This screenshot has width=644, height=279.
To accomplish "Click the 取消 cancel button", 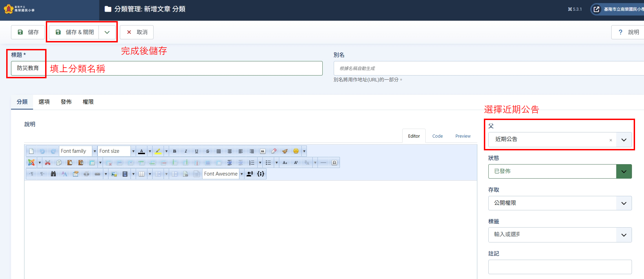I will pyautogui.click(x=137, y=32).
